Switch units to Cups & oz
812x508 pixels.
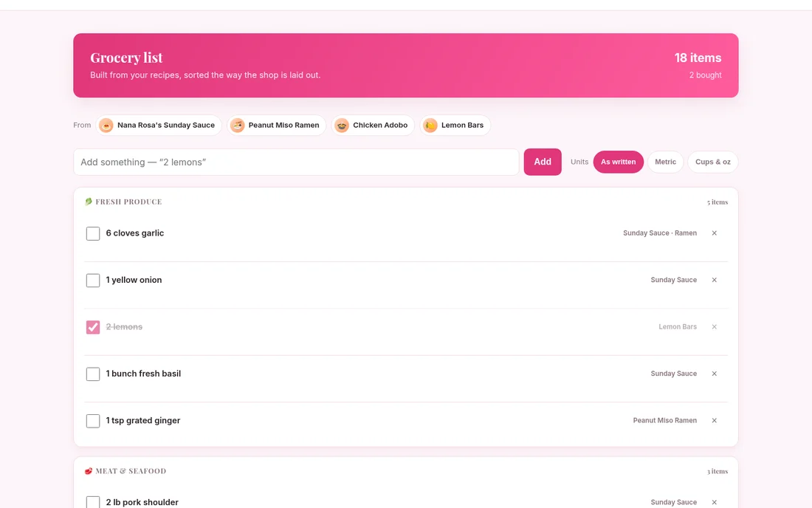[713, 162]
